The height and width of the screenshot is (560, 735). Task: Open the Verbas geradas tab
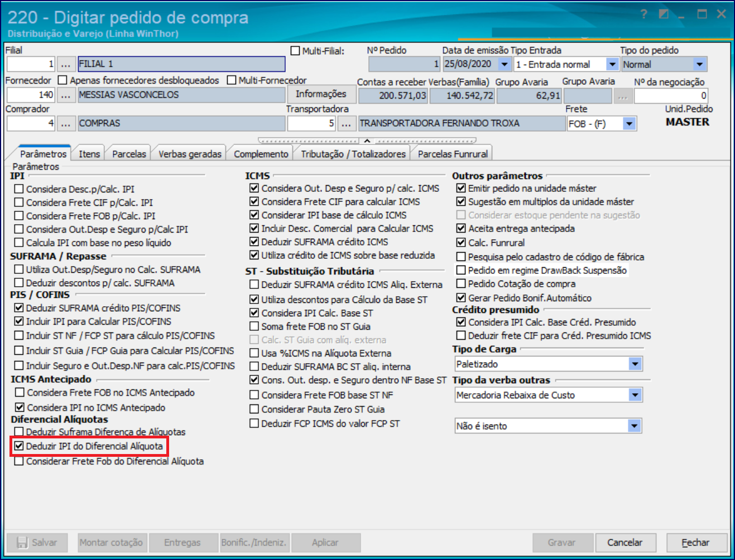pyautogui.click(x=190, y=154)
